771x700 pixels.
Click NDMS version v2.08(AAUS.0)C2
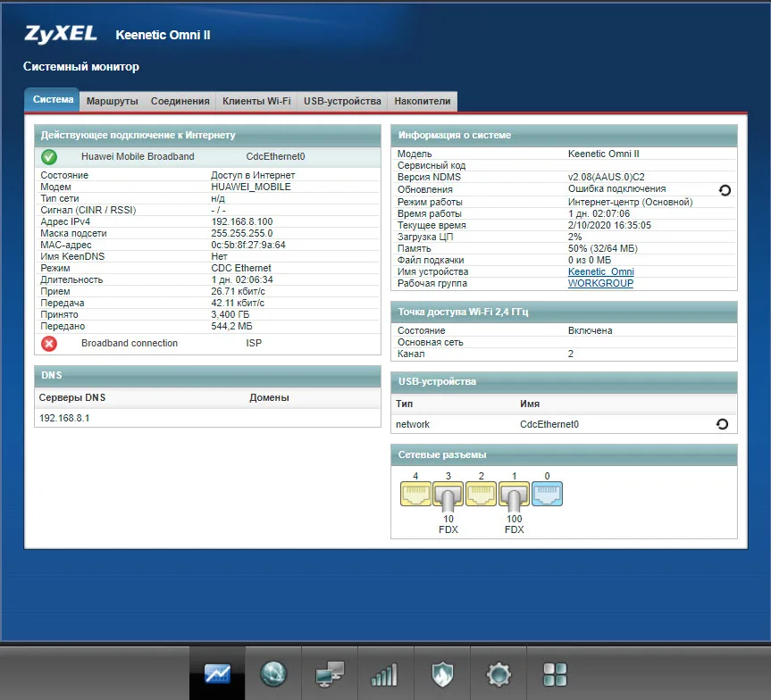coord(607,177)
